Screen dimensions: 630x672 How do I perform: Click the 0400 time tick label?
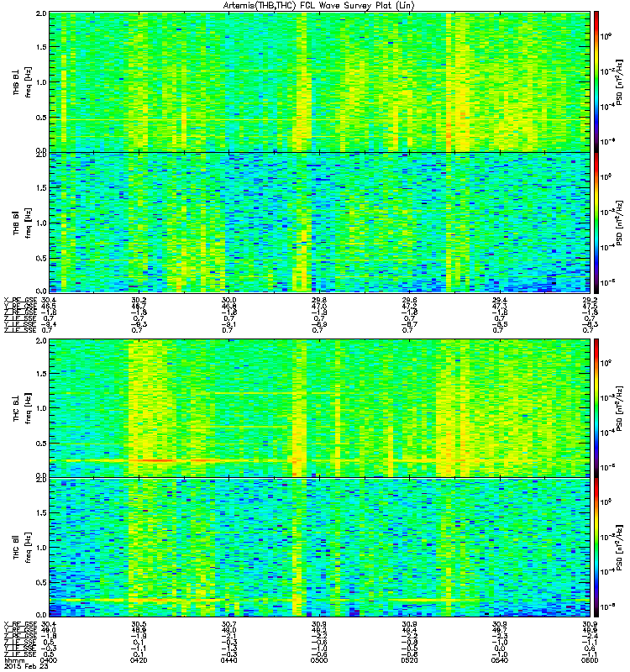(48, 660)
